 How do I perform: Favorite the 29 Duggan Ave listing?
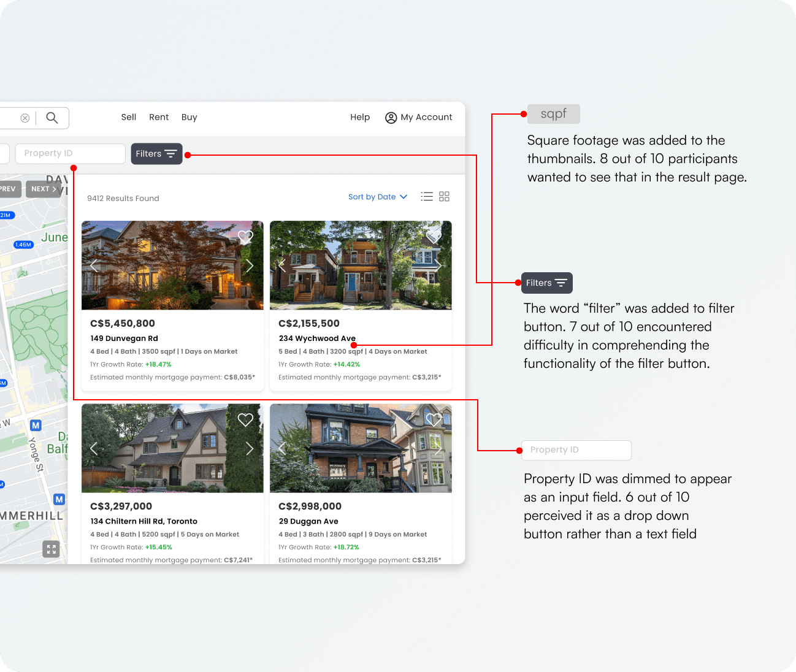point(434,420)
